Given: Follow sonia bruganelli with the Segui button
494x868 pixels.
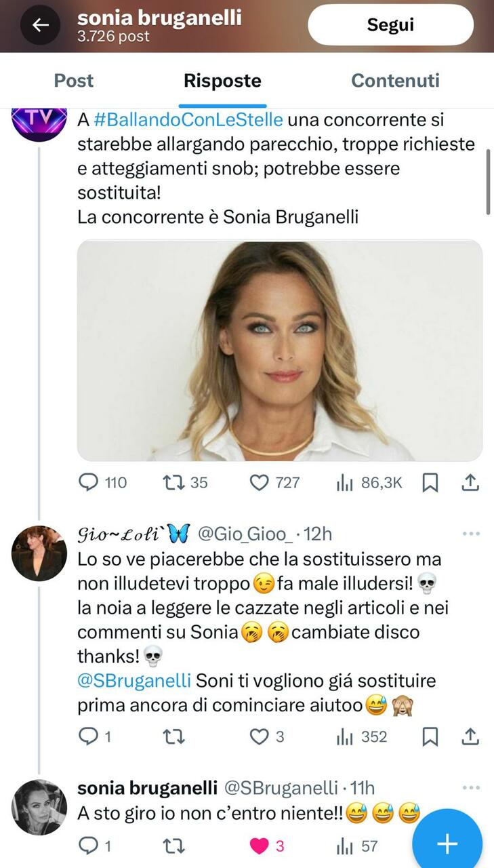Looking at the screenshot, I should 390,25.
